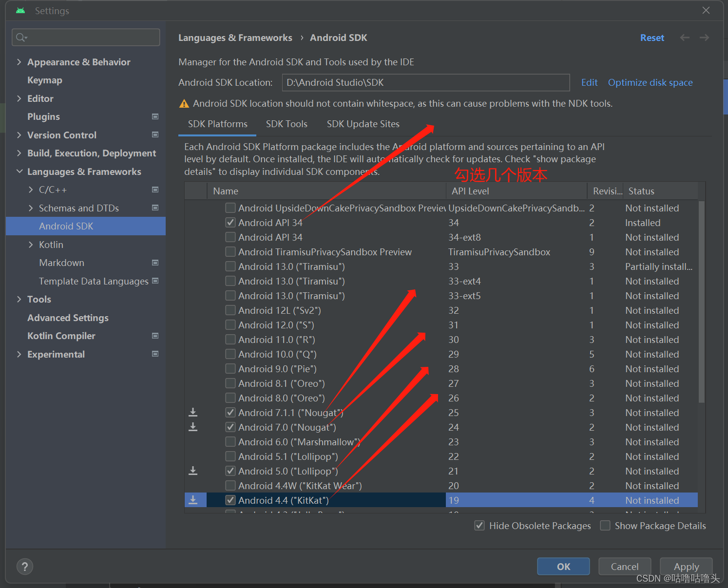728x588 pixels.
Task: Open SDK Update Sites tab
Action: coord(363,124)
